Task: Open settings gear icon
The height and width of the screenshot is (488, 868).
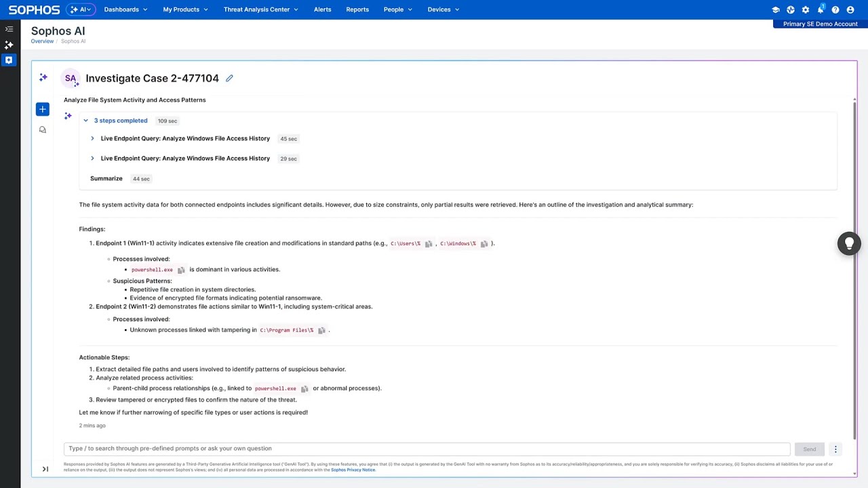Action: pos(806,9)
